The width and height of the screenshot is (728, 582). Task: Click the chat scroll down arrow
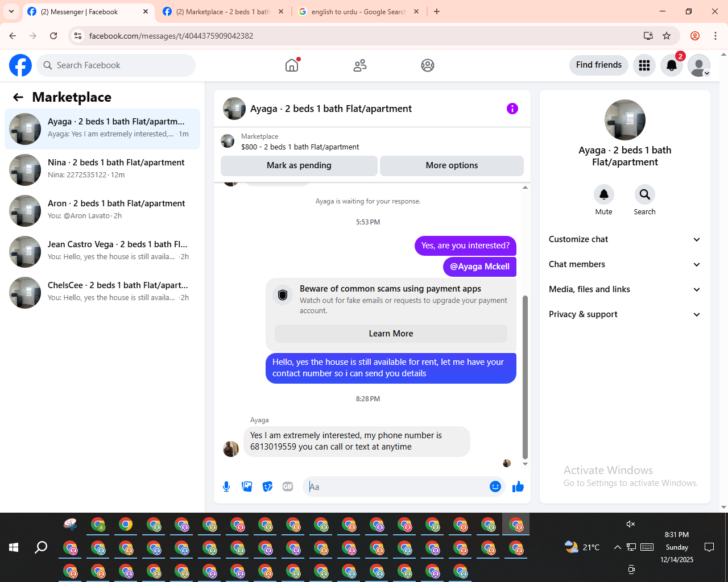[x=525, y=464]
